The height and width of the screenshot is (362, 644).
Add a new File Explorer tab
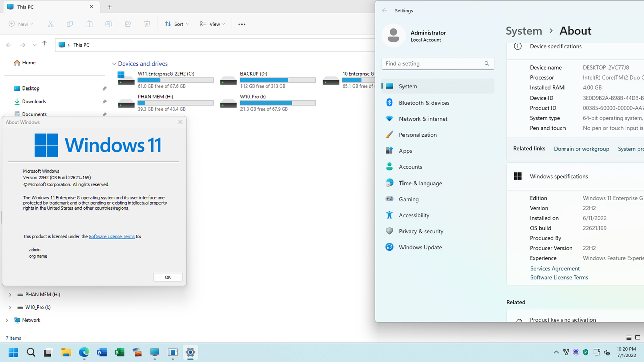[x=110, y=7]
